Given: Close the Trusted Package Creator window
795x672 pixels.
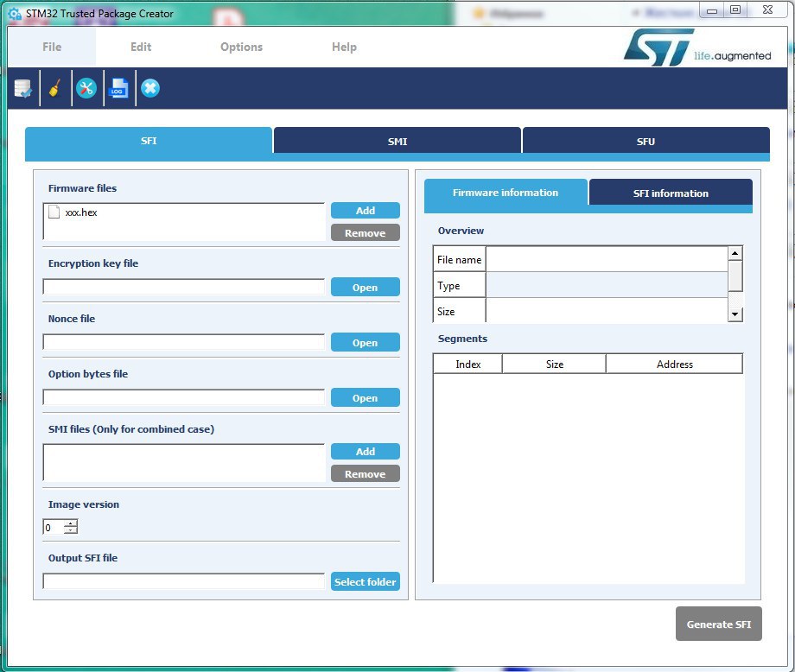Looking at the screenshot, I should [767, 10].
